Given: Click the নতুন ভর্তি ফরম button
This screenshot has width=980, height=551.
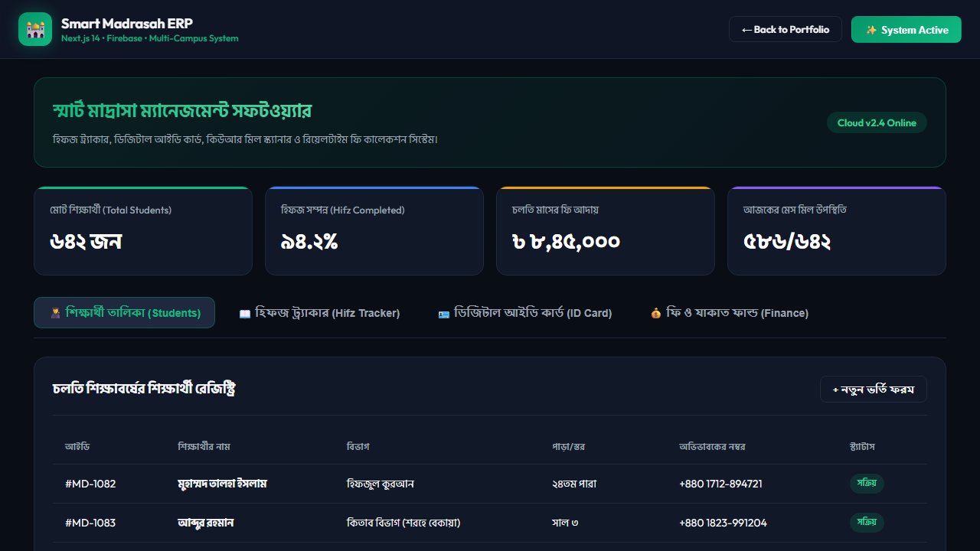Looking at the screenshot, I should coord(874,389).
